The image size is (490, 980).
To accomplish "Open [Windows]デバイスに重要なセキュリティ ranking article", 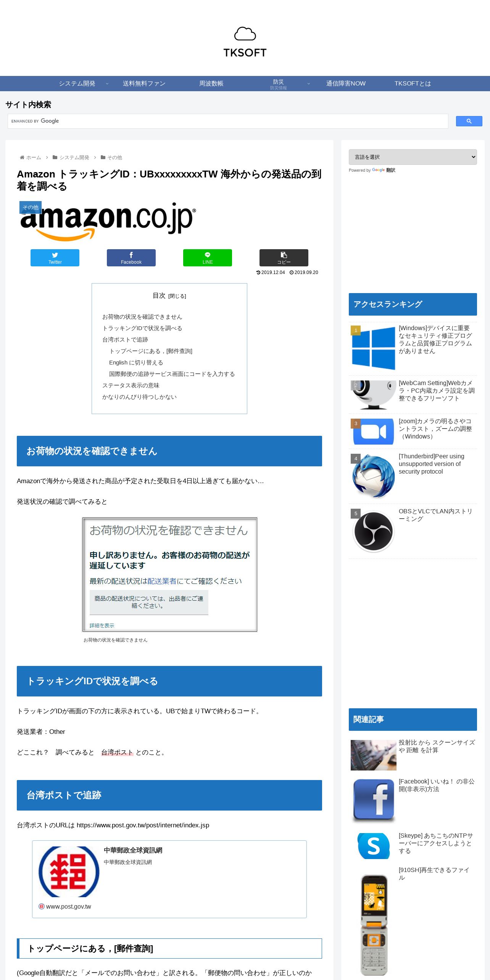I will 436,339.
